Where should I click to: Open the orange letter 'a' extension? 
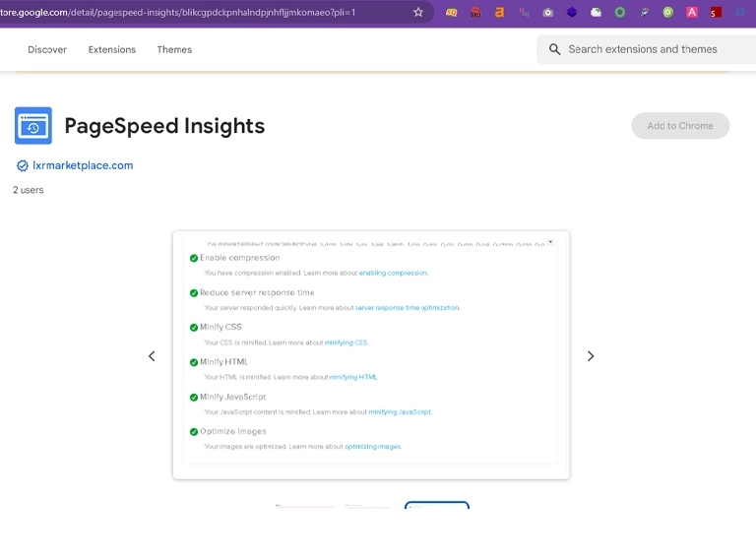point(499,13)
